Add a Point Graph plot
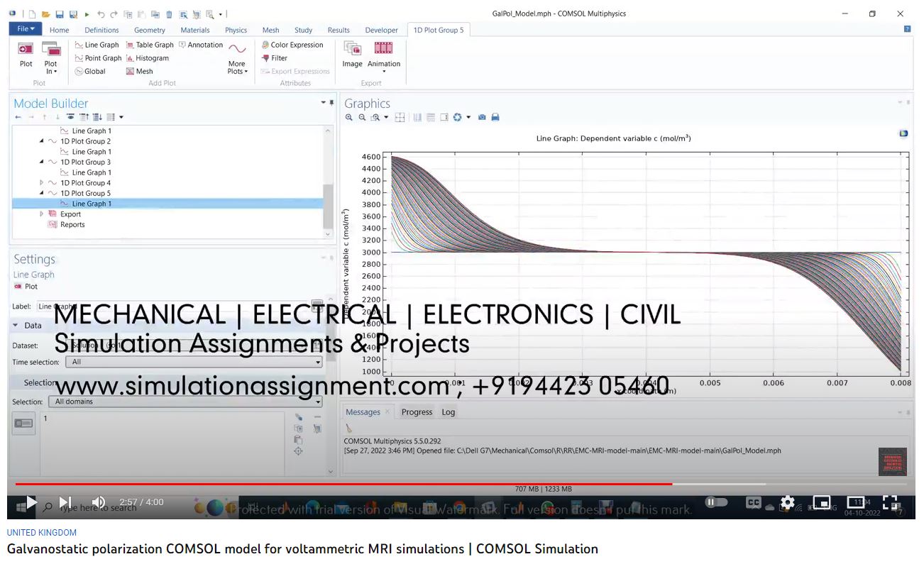 click(x=98, y=58)
